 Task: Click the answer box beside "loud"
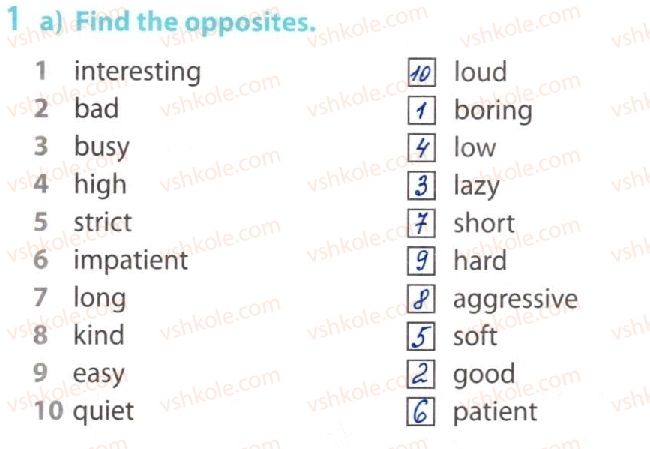click(422, 72)
